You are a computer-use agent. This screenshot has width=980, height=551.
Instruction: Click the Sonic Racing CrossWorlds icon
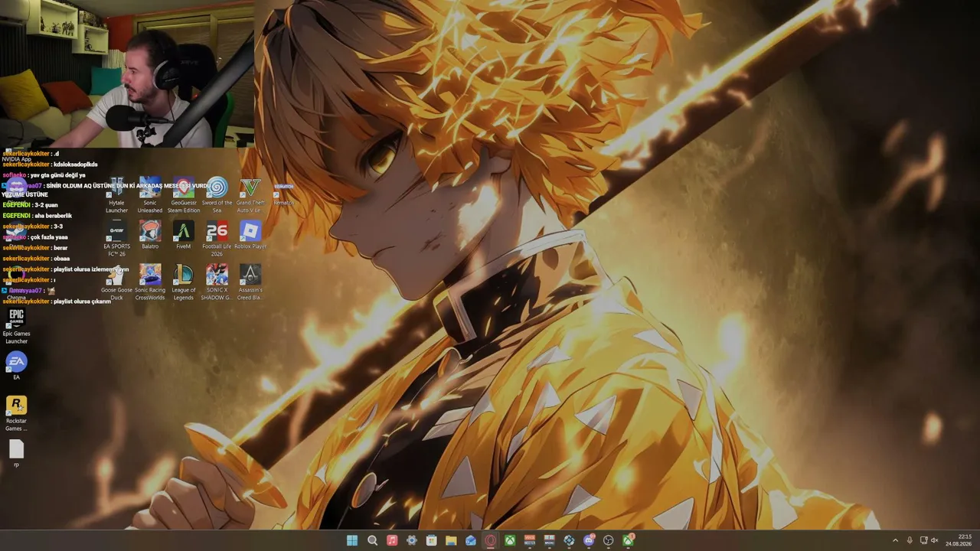tap(150, 282)
